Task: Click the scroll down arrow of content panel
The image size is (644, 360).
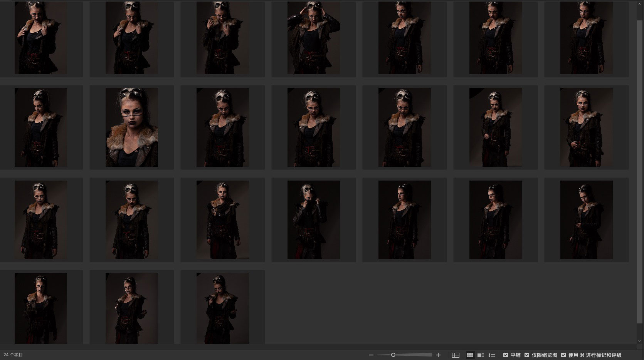Action: pyautogui.click(x=640, y=341)
